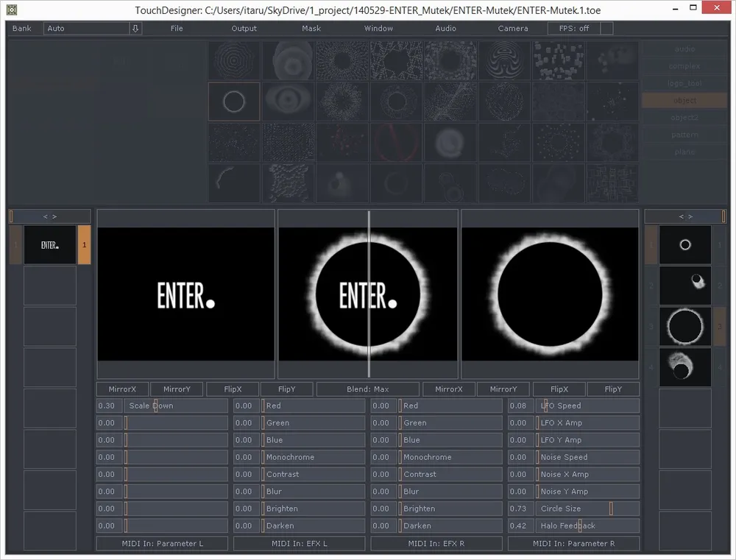Select the audio category
Image resolution: width=736 pixels, height=560 pixels.
pos(684,49)
